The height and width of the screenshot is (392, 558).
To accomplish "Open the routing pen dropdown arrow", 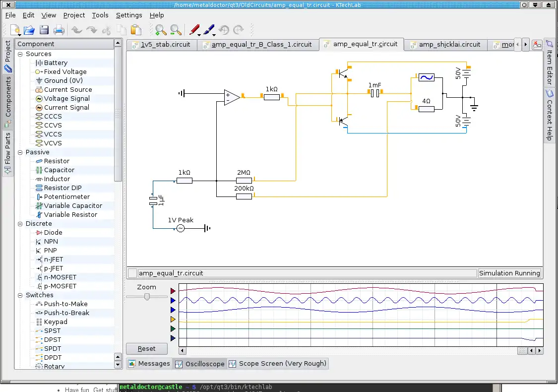I will click(x=214, y=35).
